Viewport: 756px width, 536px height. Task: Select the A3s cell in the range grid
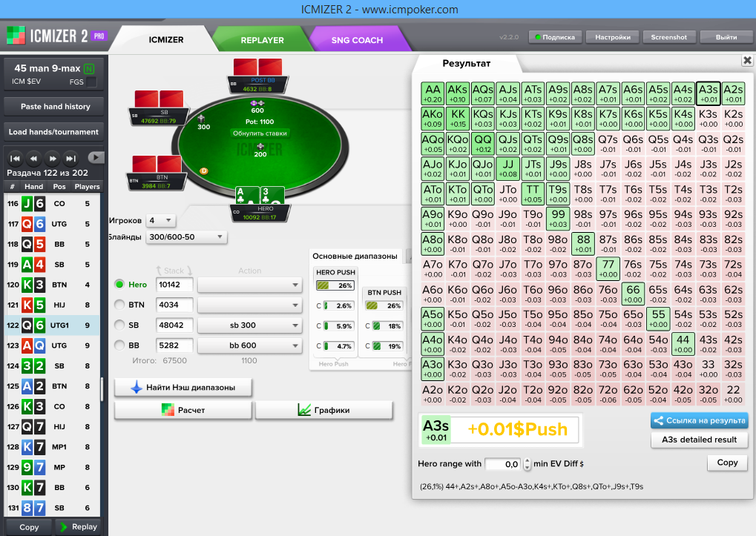click(x=709, y=93)
